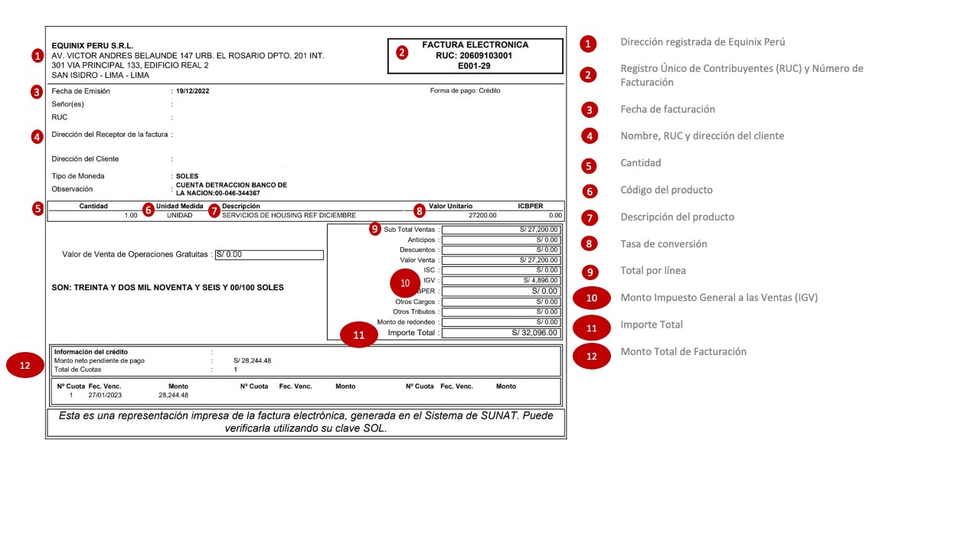Click the Dirección del Cliente label
This screenshot has width=980, height=551.
[85, 159]
